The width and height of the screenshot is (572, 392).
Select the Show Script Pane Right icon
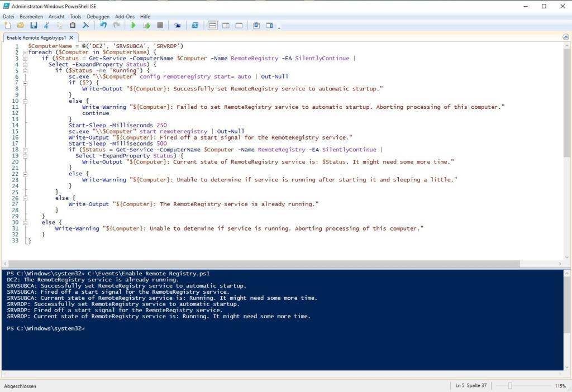[x=226, y=25]
